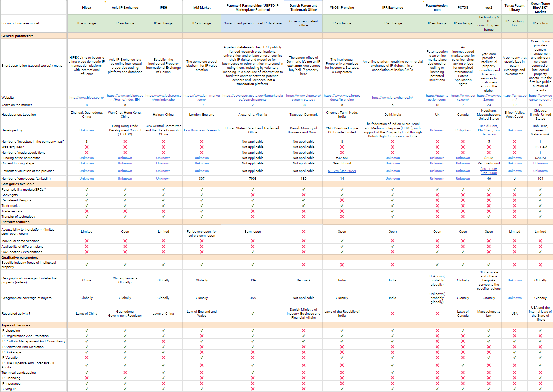Click IPR Exchange 'Regulated activity?' red cross
This screenshot has width=553, height=392.
[392, 314]
